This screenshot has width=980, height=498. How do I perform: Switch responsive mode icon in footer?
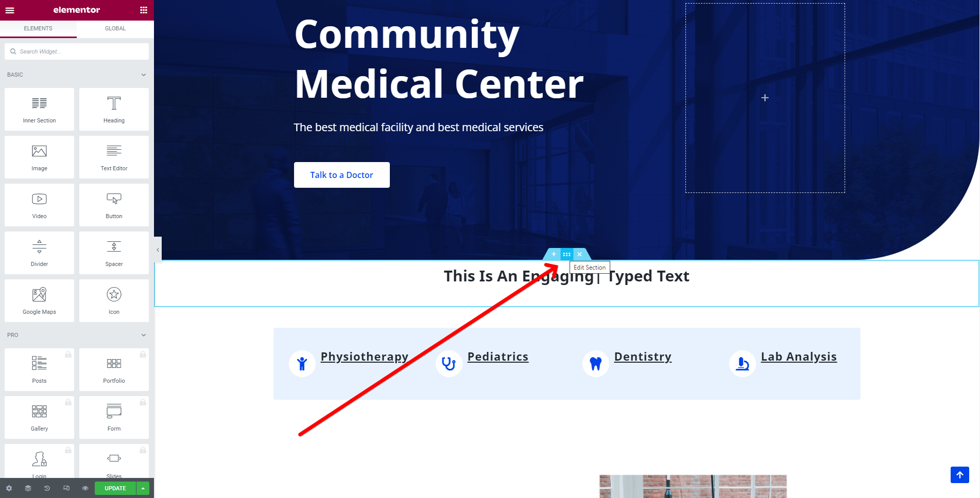point(66,488)
